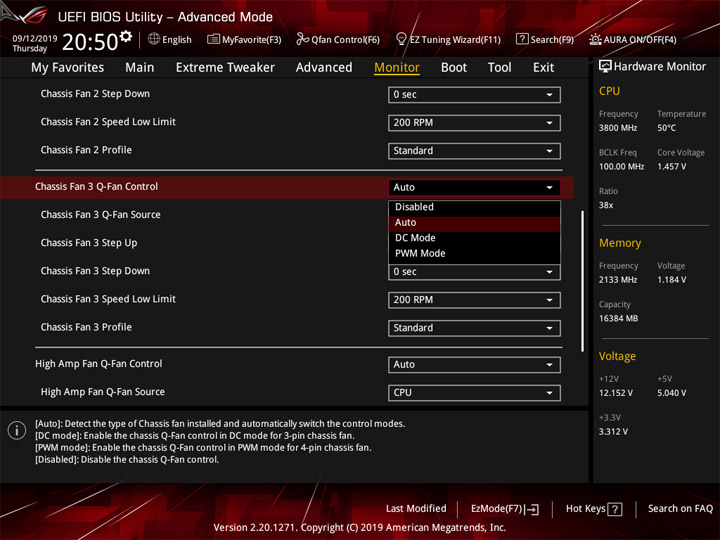Screen dimensions: 720x540
Task: Click the Hot Keys question mark icon
Action: point(615,509)
